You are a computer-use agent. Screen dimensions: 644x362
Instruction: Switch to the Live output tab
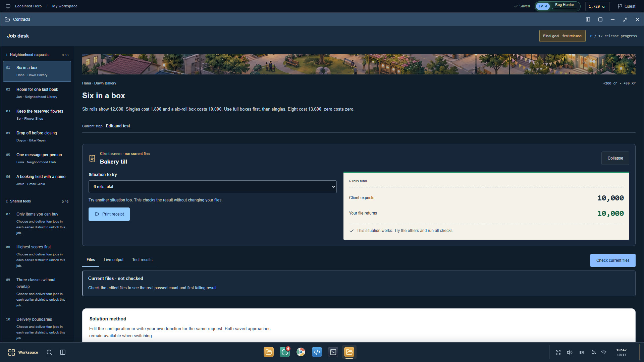pos(113,260)
